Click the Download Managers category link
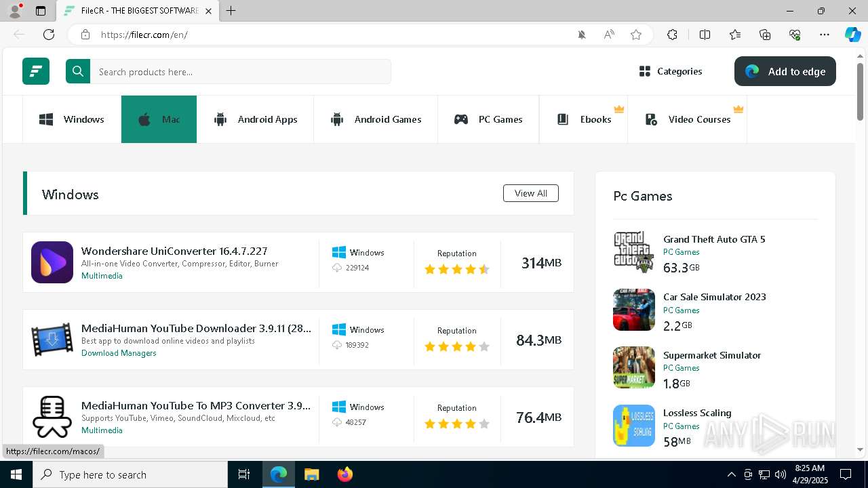Screen dimensions: 868x488 click(x=119, y=353)
